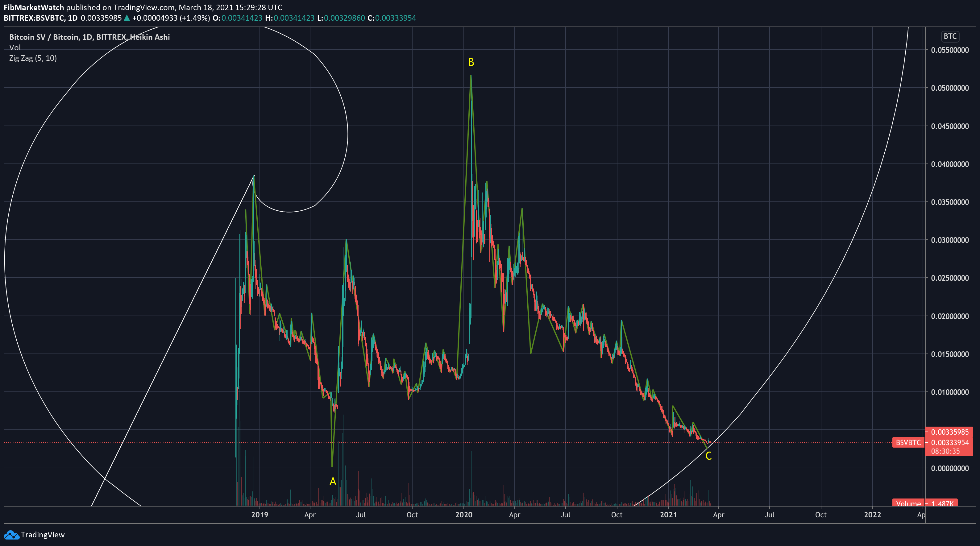Viewport: 980px width, 546px height.
Task: Click the yellow point label A
Action: coord(333,481)
